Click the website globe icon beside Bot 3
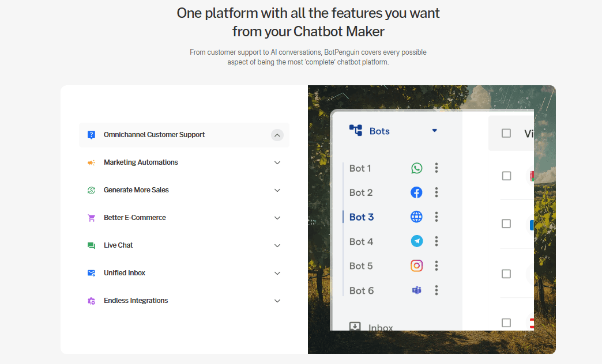Image resolution: width=602 pixels, height=364 pixels. (416, 217)
